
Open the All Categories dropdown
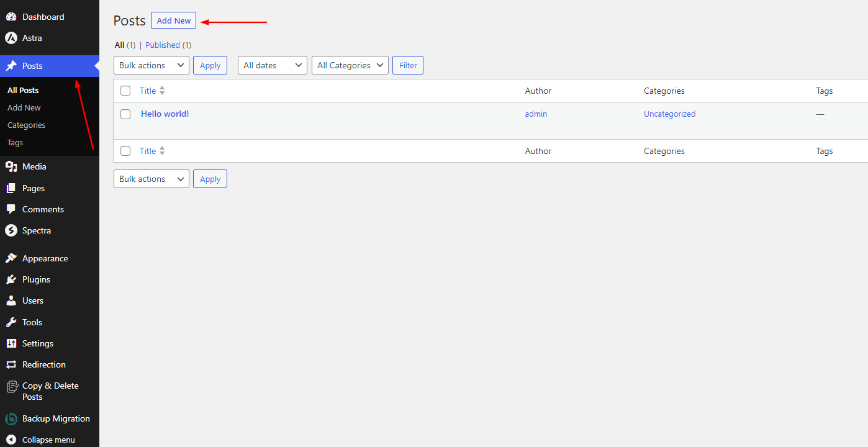[350, 65]
